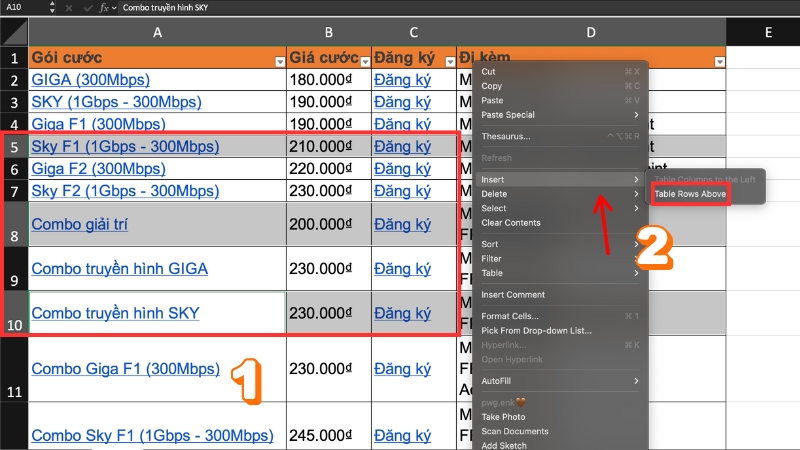Image resolution: width=800 pixels, height=450 pixels.
Task: Expand the Sort submenu
Action: click(x=560, y=244)
